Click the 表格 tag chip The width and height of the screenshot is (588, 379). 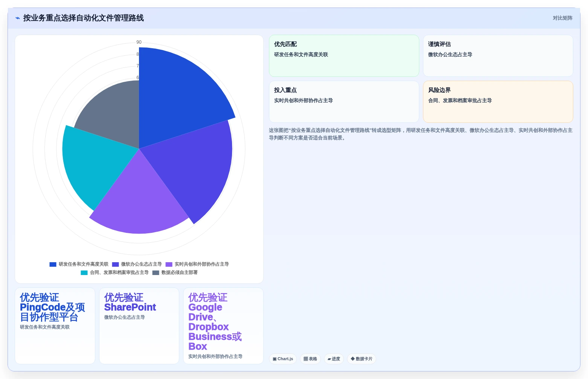tap(310, 359)
